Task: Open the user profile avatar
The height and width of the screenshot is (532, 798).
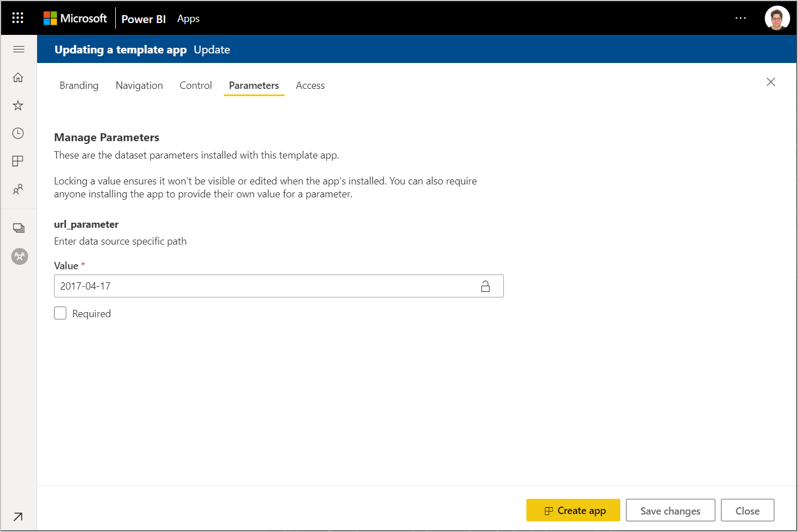Action: (x=777, y=18)
